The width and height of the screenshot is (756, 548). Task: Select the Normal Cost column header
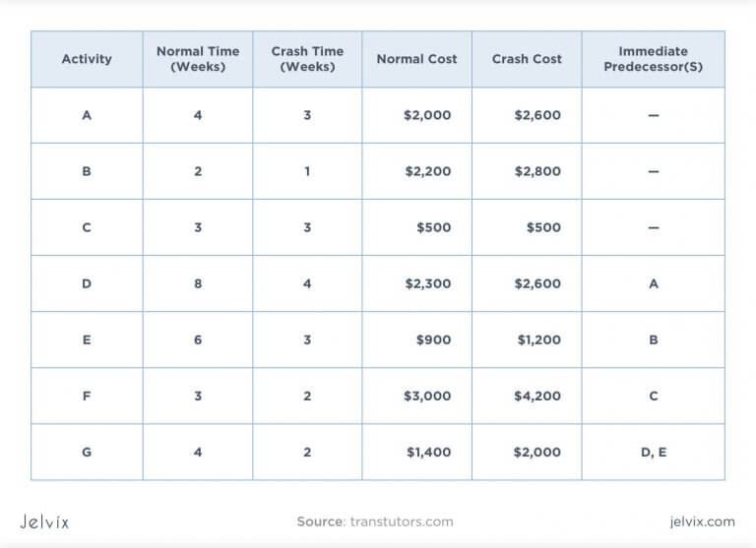pos(416,59)
